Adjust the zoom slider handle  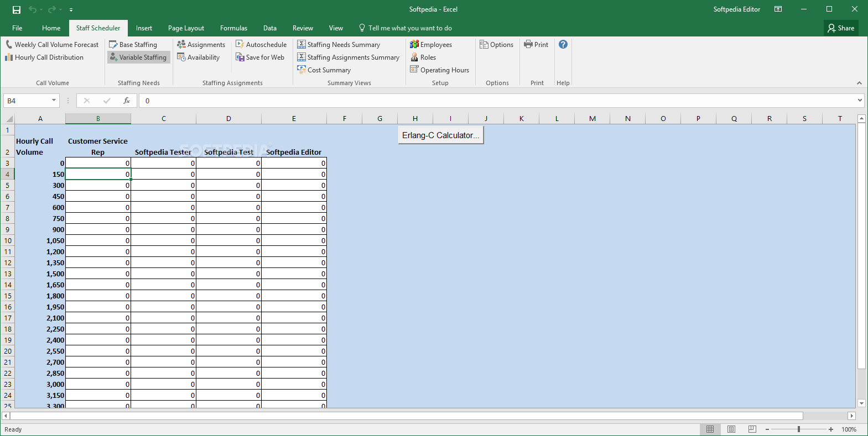pyautogui.click(x=799, y=429)
